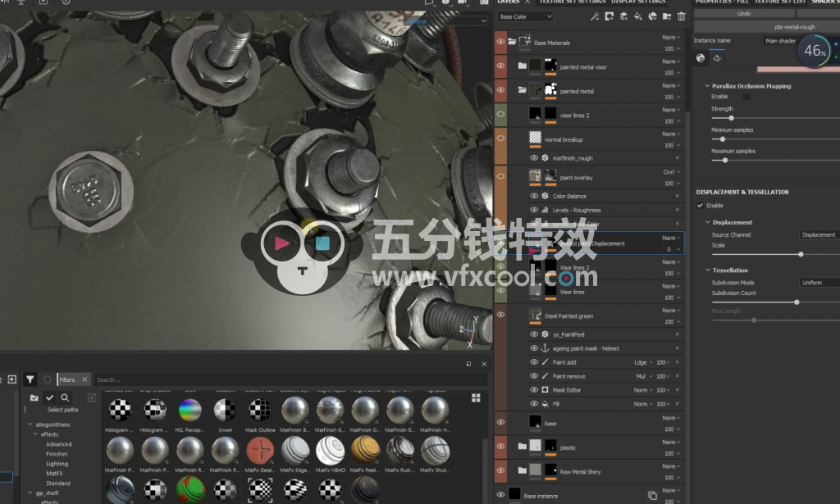The width and height of the screenshot is (840, 504).
Task: Switch the shelf to grid view
Action: pyautogui.click(x=476, y=398)
